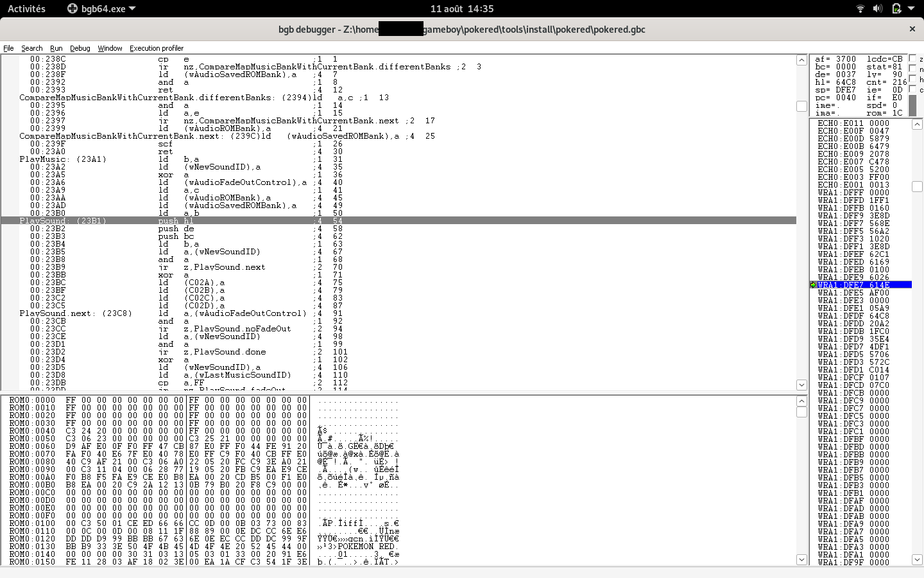Image resolution: width=924 pixels, height=578 pixels.
Task: Open the Execution profiler menu
Action: pos(156,48)
